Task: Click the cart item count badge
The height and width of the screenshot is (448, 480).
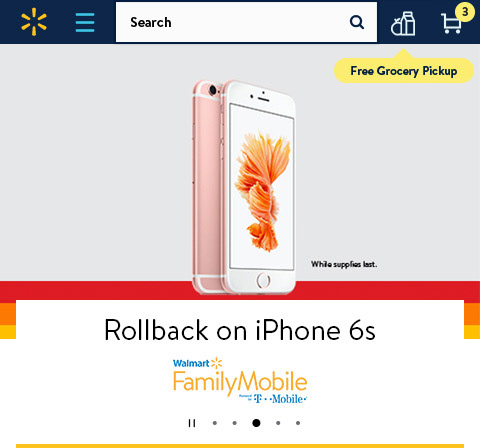Action: click(465, 12)
